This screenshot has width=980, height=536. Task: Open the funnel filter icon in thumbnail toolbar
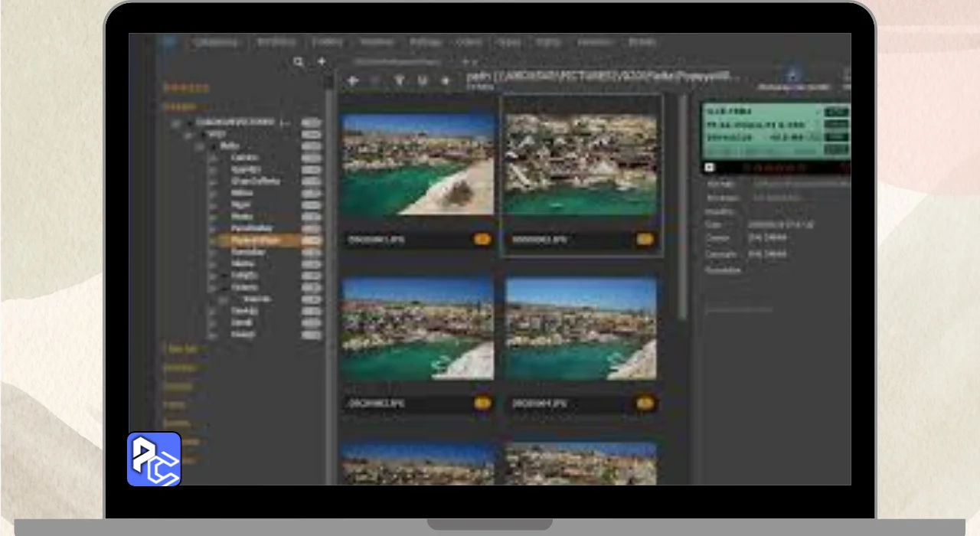pos(399,80)
